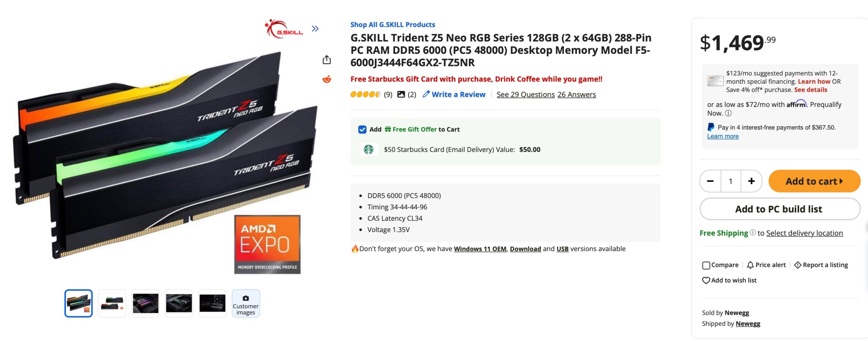Click the Price alert bell icon

(750, 265)
